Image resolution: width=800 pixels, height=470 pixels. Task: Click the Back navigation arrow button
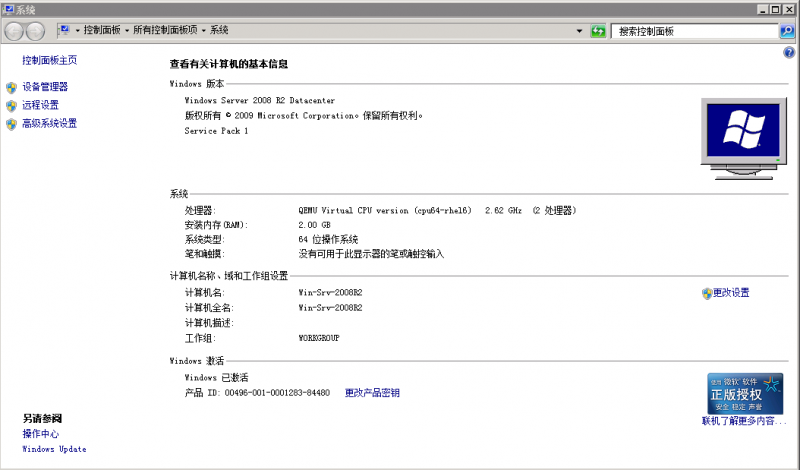click(x=14, y=32)
